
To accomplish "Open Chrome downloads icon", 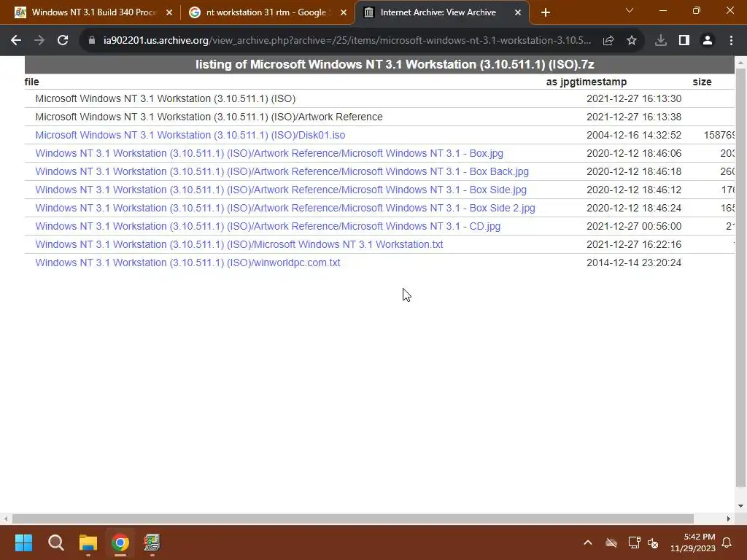I will pos(661,41).
